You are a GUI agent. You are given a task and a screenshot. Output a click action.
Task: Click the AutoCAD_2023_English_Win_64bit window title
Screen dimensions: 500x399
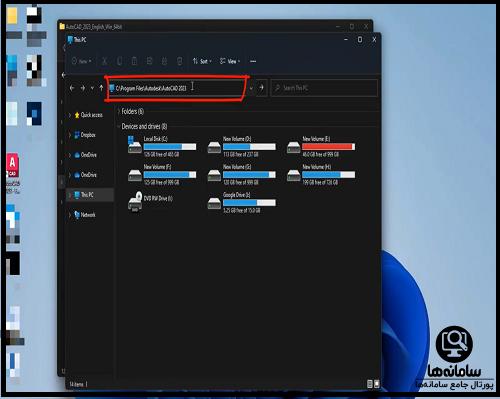click(x=94, y=27)
